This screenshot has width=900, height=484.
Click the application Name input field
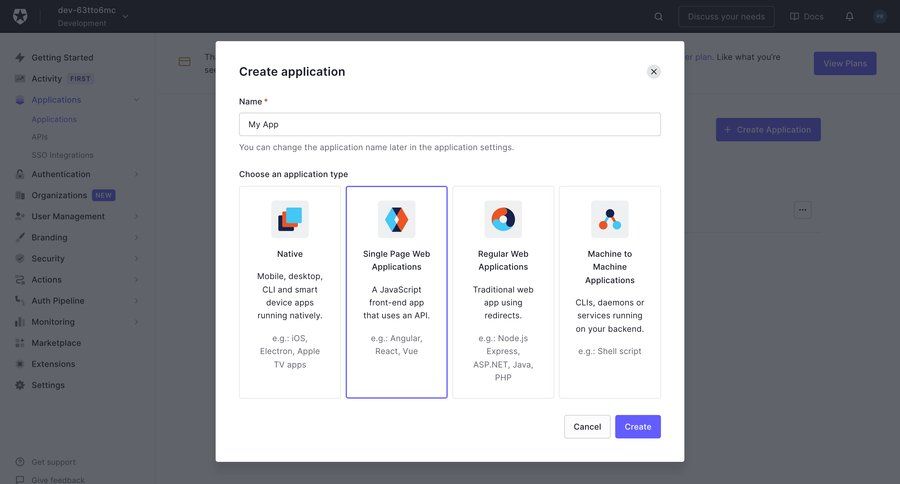point(449,124)
